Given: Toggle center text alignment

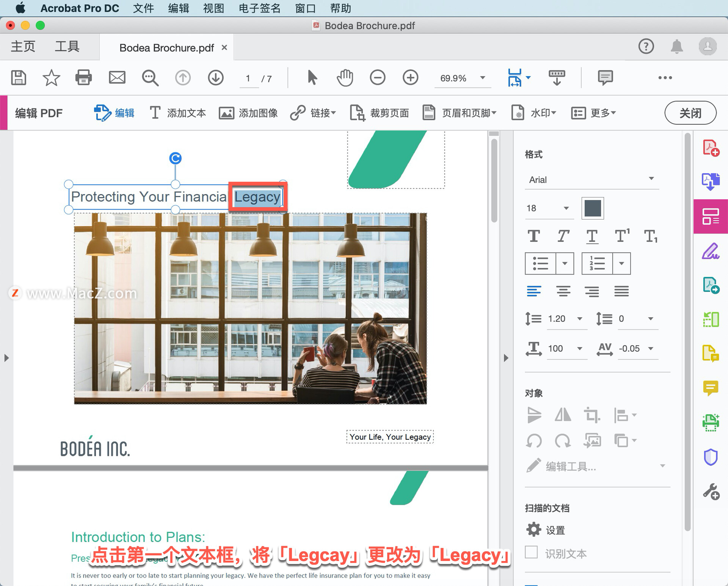Looking at the screenshot, I should [563, 291].
